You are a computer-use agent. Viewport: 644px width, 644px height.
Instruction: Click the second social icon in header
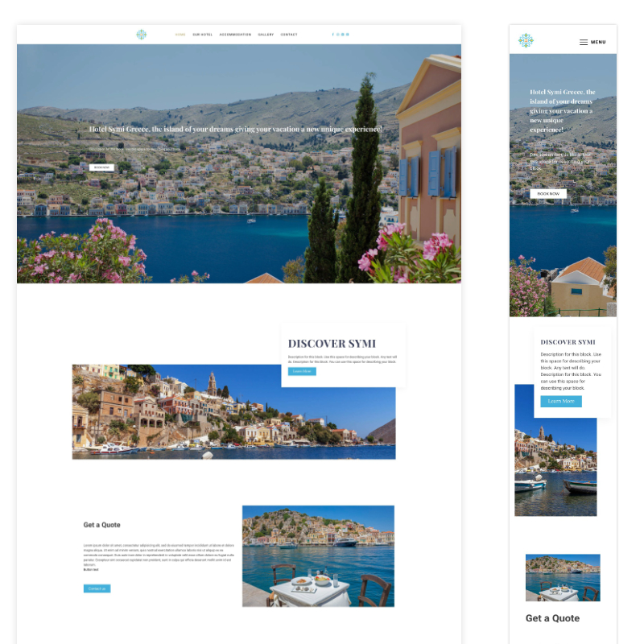coord(338,35)
